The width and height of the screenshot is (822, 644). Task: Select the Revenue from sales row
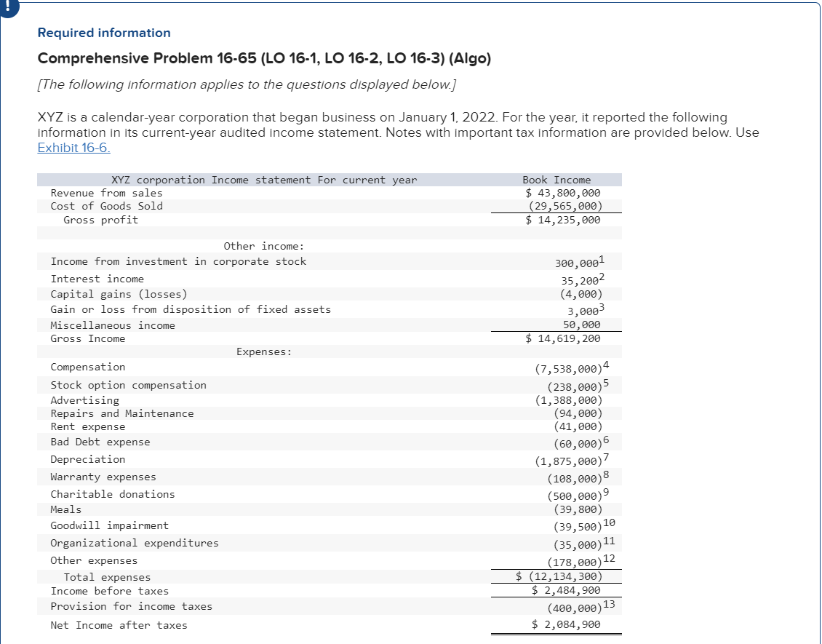coord(106,193)
